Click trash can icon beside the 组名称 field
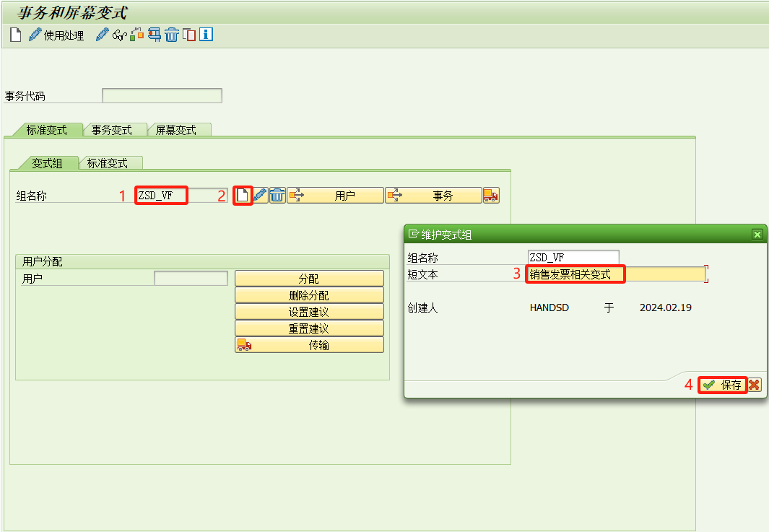This screenshot has width=769, height=532. pos(277,195)
